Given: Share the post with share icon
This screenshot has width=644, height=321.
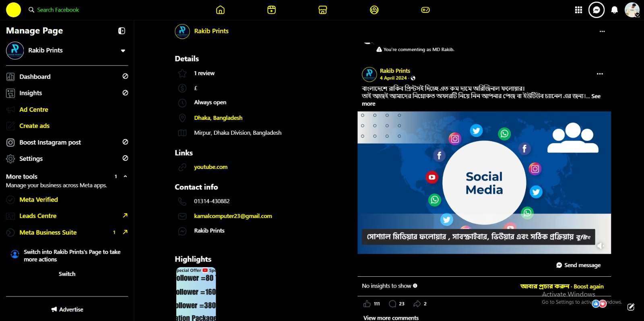Looking at the screenshot, I should [417, 304].
